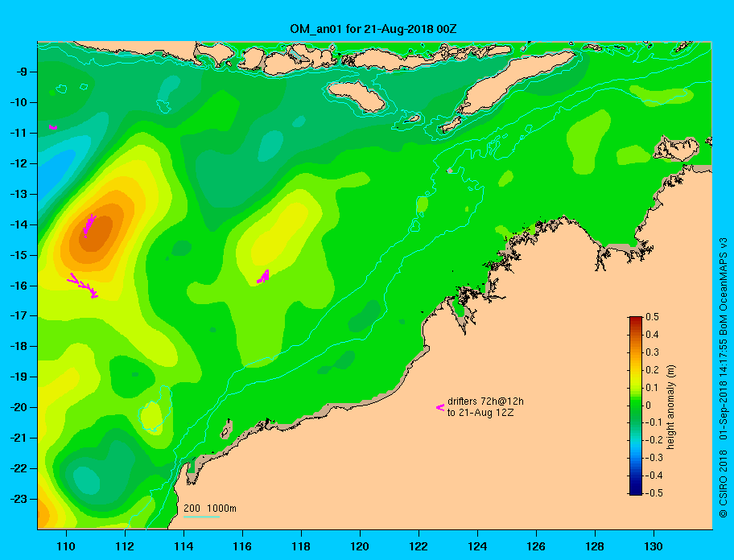
Task: Click the '124' longitude axis label
Action: tap(477, 546)
